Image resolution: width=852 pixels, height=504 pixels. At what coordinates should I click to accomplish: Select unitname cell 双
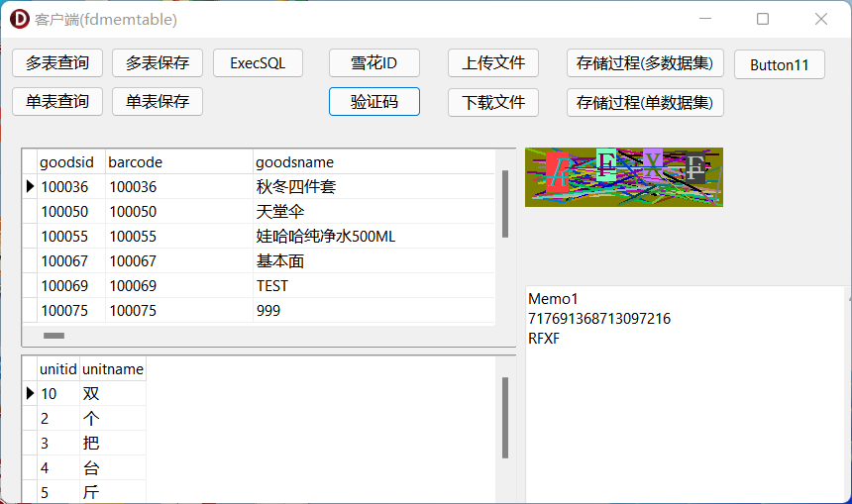113,394
